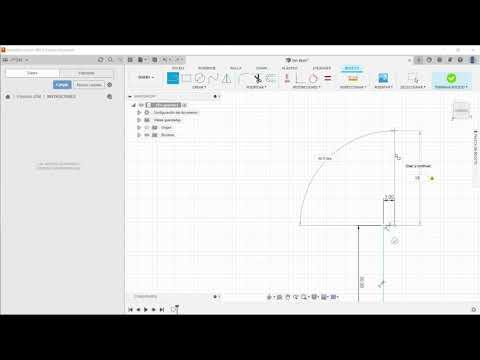
Task: Select the Insert image icon
Action: [383, 78]
